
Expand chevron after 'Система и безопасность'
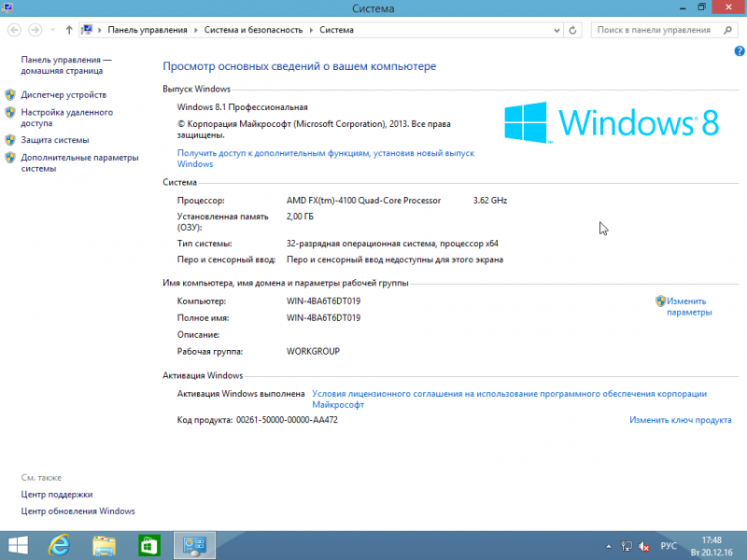(311, 30)
